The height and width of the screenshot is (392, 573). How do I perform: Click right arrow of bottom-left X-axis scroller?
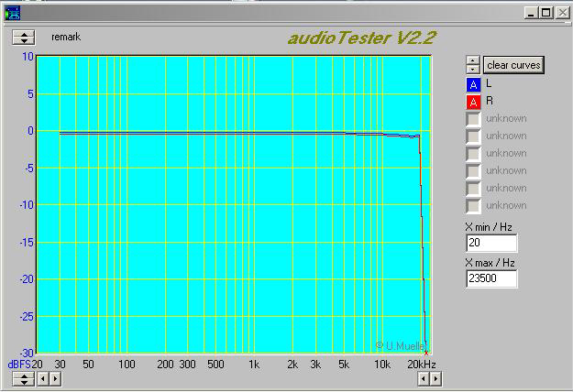pos(55,378)
